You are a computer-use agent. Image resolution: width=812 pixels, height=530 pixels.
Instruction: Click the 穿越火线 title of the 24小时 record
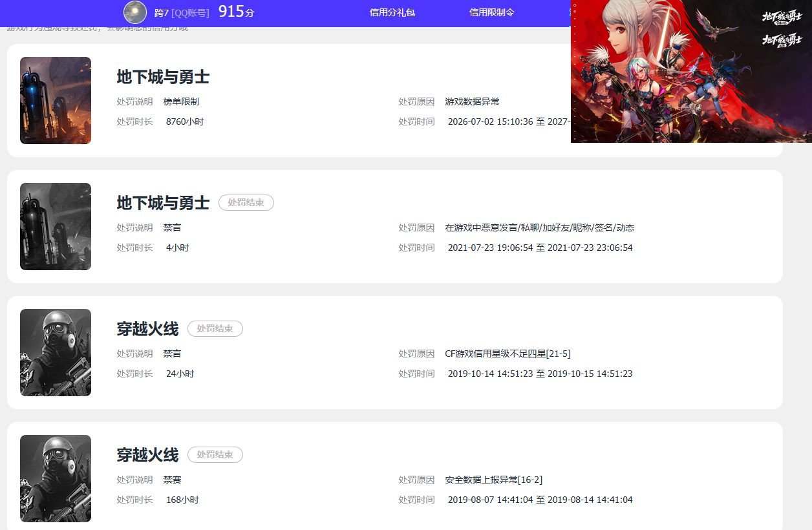click(x=147, y=329)
